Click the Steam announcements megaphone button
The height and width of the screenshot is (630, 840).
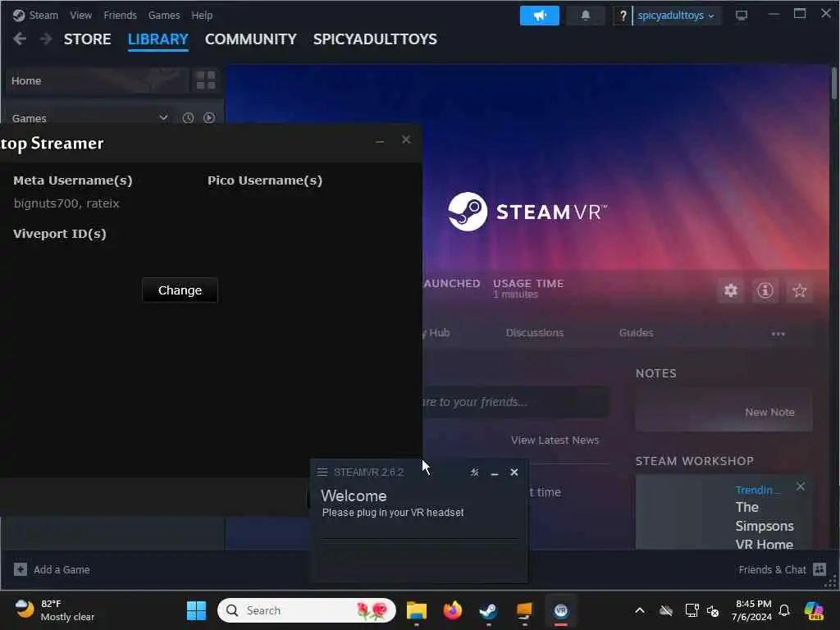pos(540,16)
